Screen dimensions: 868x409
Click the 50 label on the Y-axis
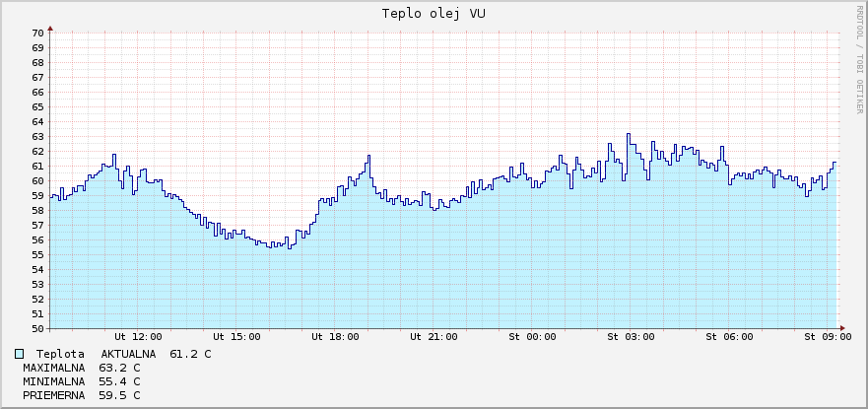point(37,328)
